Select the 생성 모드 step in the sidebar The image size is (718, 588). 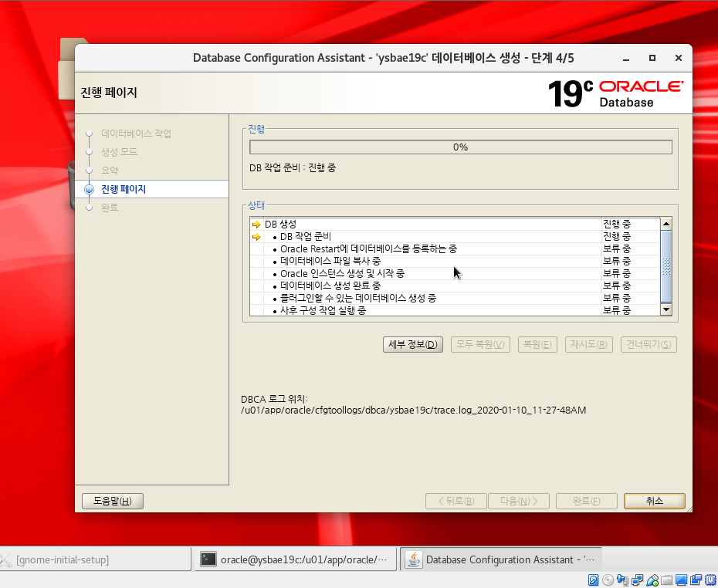pos(119,152)
